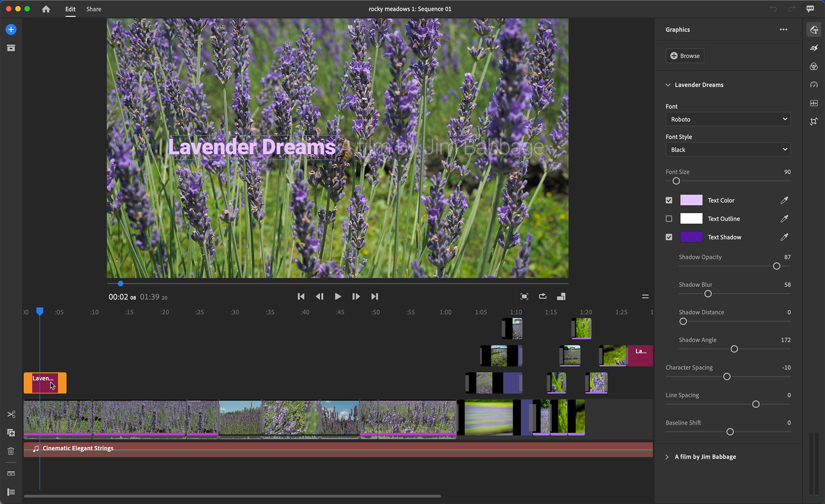Click the Browse graphics button
The height and width of the screenshot is (504, 825).
click(x=685, y=56)
